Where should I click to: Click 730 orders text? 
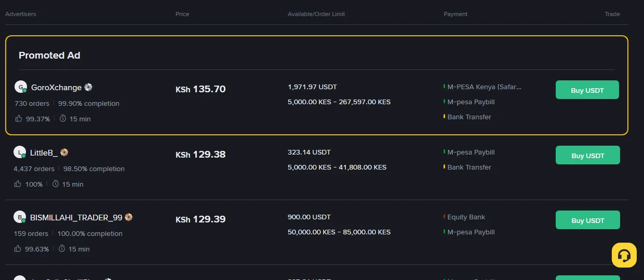pyautogui.click(x=32, y=103)
